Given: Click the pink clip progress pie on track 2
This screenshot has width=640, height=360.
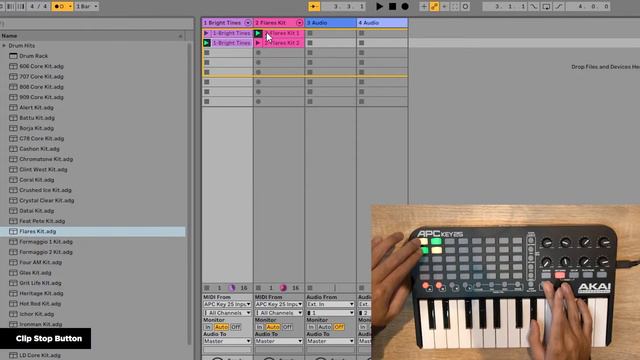Looking at the screenshot, I should coord(283,288).
